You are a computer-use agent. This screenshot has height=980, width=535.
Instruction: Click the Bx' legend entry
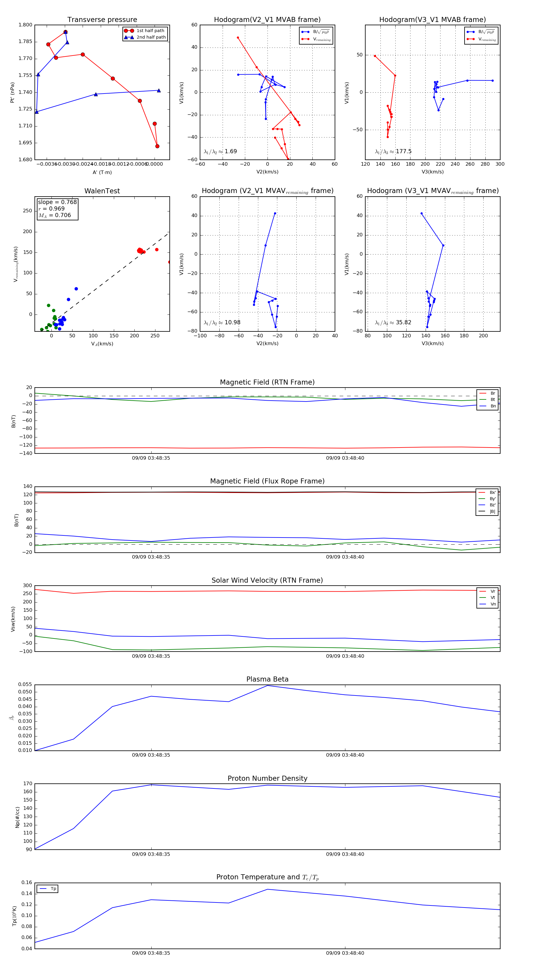tap(487, 493)
